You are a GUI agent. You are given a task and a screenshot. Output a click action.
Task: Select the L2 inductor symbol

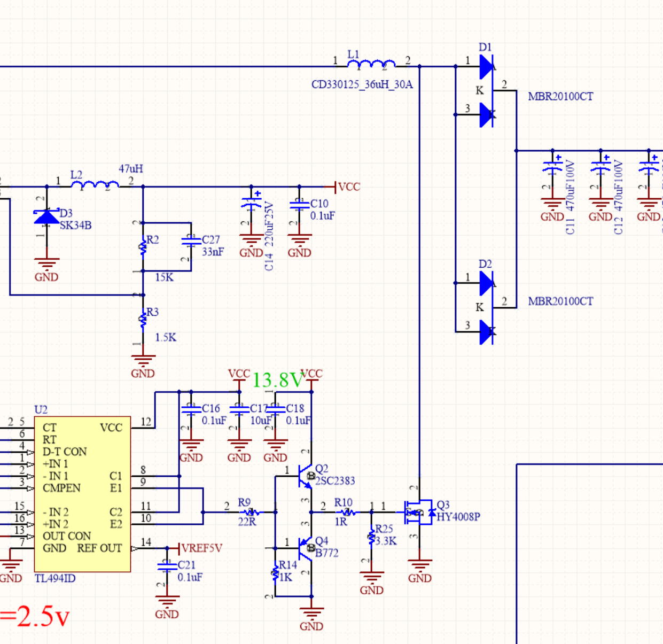click(96, 185)
